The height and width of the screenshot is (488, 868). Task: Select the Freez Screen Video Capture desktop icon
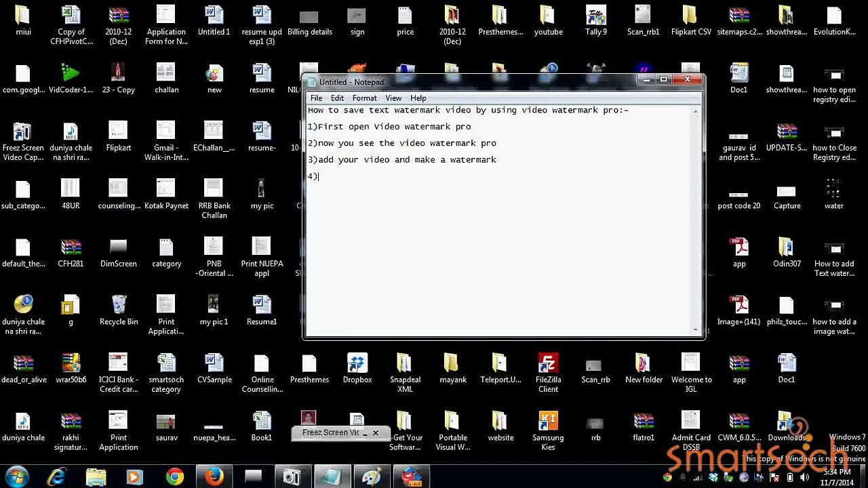[23, 141]
